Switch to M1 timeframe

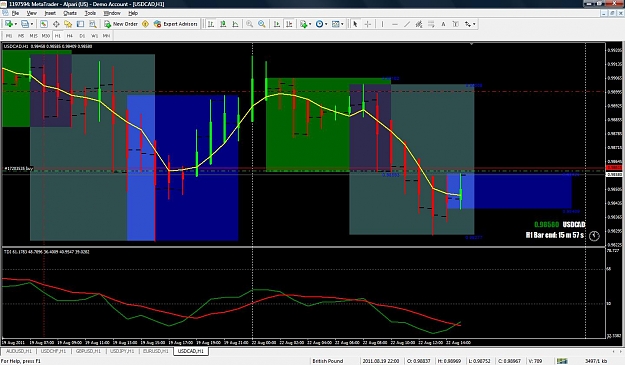pyautogui.click(x=9, y=36)
